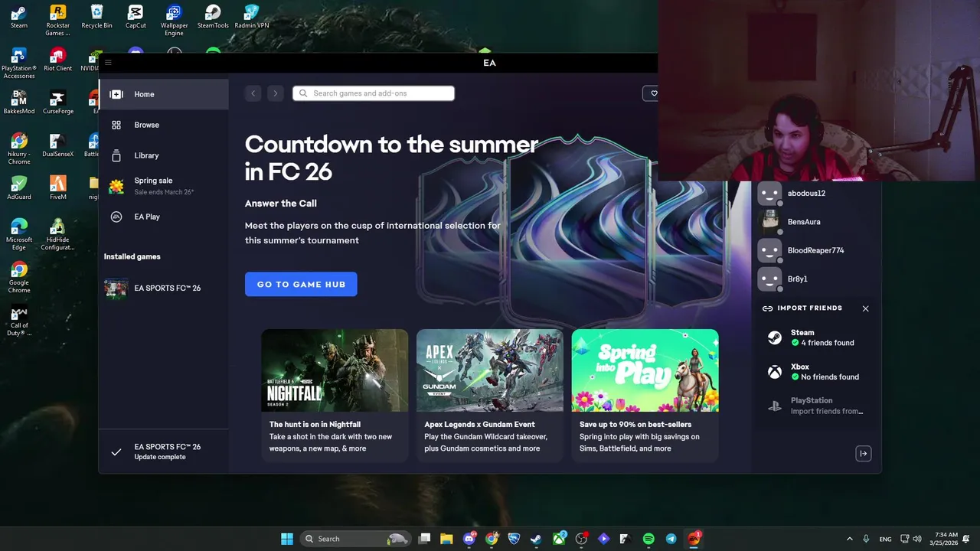Open the Battlefield Nightfall news card

pyautogui.click(x=335, y=395)
